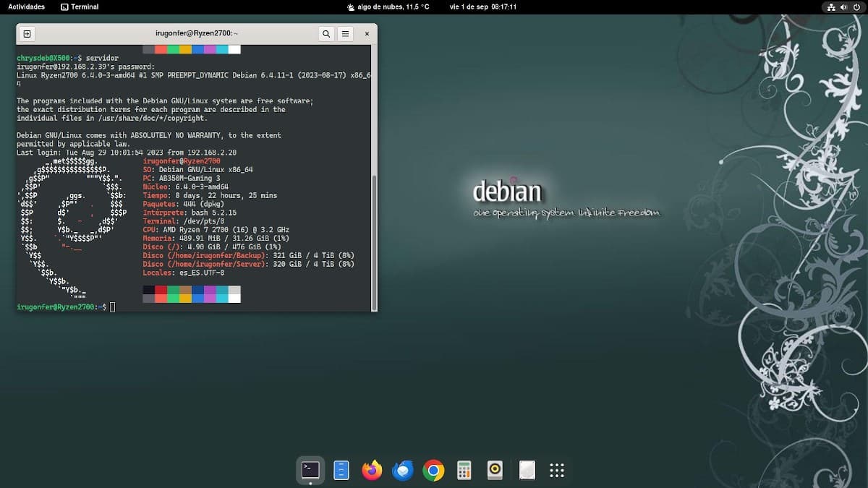The image size is (868, 488).
Task: Click the wired network status icon
Action: pyautogui.click(x=832, y=7)
